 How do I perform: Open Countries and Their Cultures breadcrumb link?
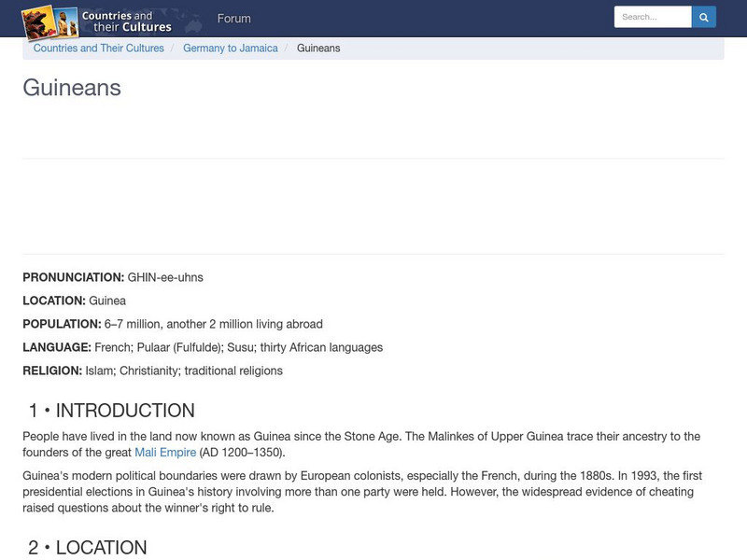click(x=99, y=49)
